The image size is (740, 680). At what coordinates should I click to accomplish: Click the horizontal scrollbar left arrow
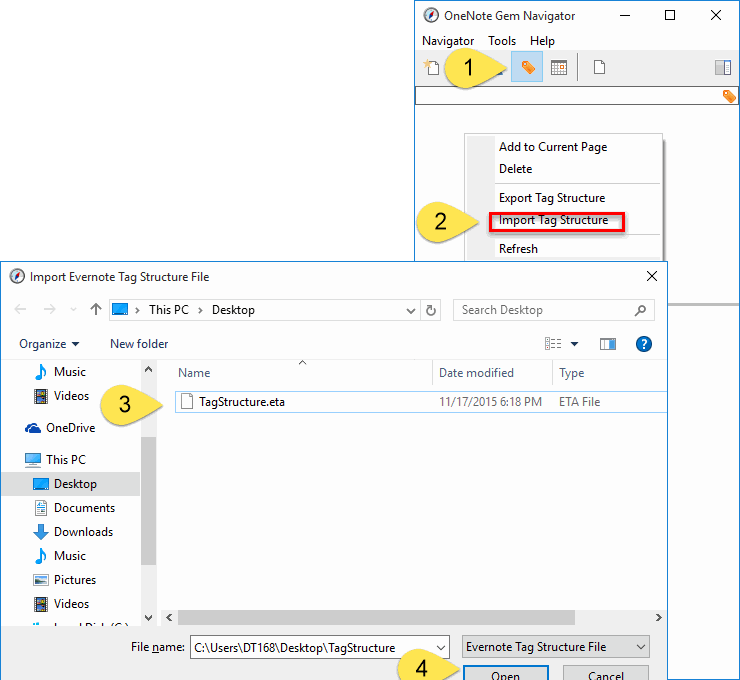(169, 617)
